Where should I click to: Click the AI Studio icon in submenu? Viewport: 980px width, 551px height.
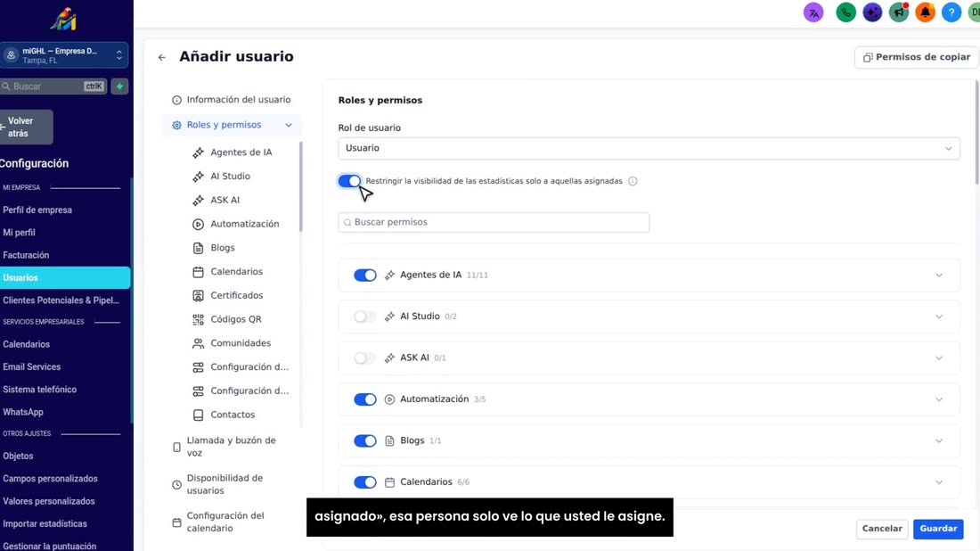coord(198,177)
